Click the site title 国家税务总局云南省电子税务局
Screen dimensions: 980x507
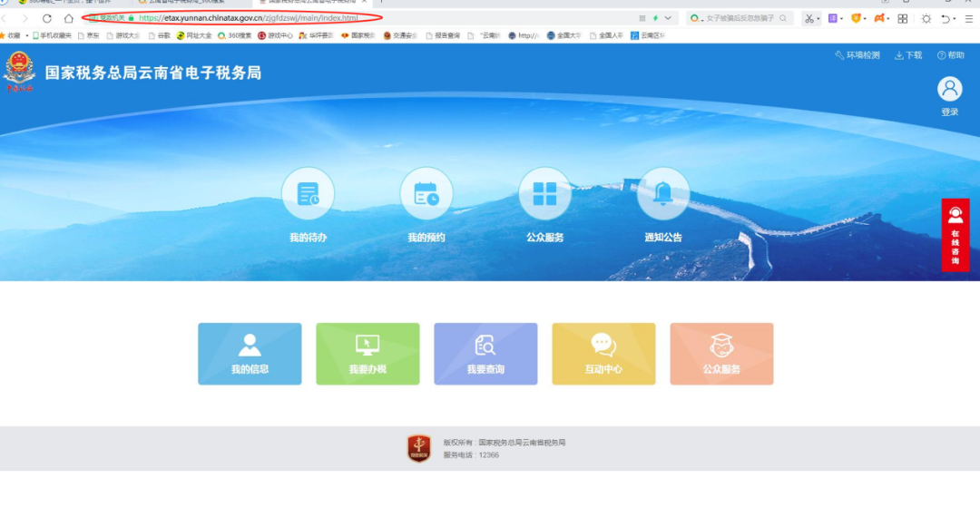[153, 73]
